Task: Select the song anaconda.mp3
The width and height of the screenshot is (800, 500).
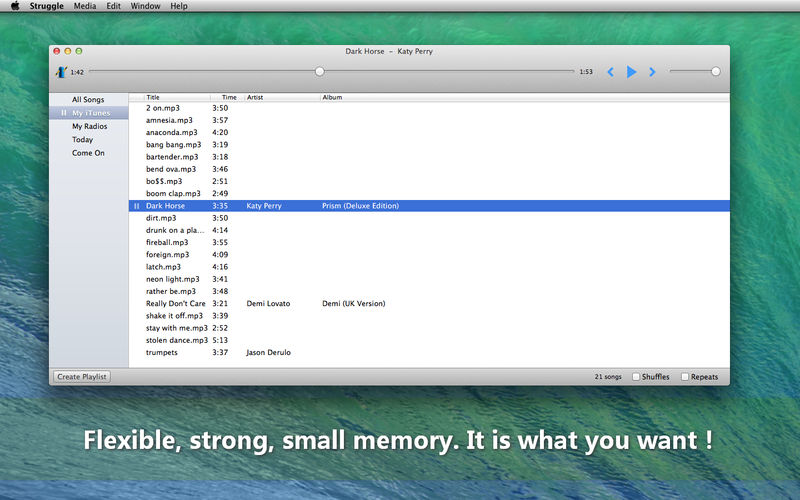Action: point(171,133)
